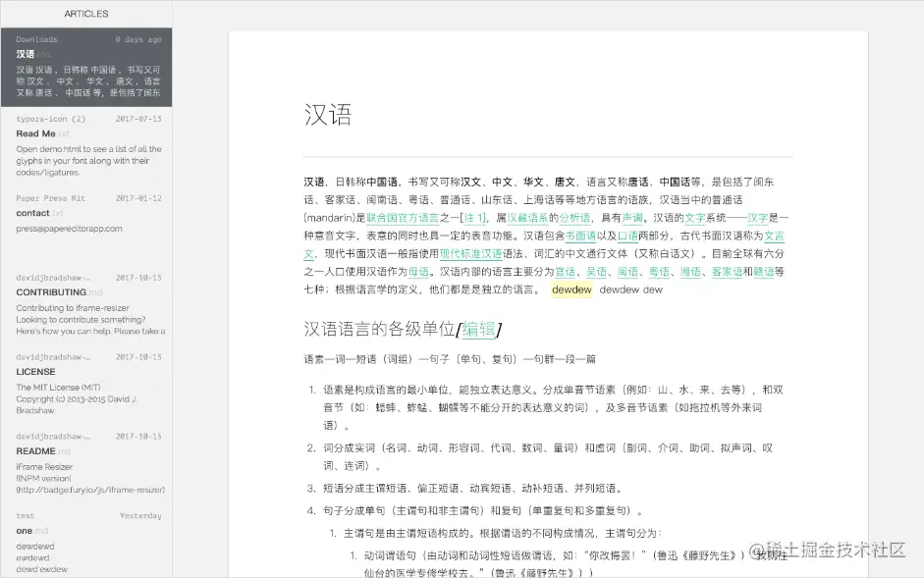Viewport: 924px width, 578px height.
Task: Click the 'Yesterday' date label
Action: point(140,516)
